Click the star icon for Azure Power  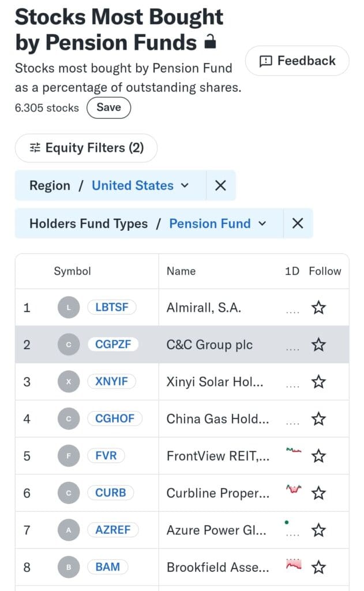pyautogui.click(x=318, y=530)
